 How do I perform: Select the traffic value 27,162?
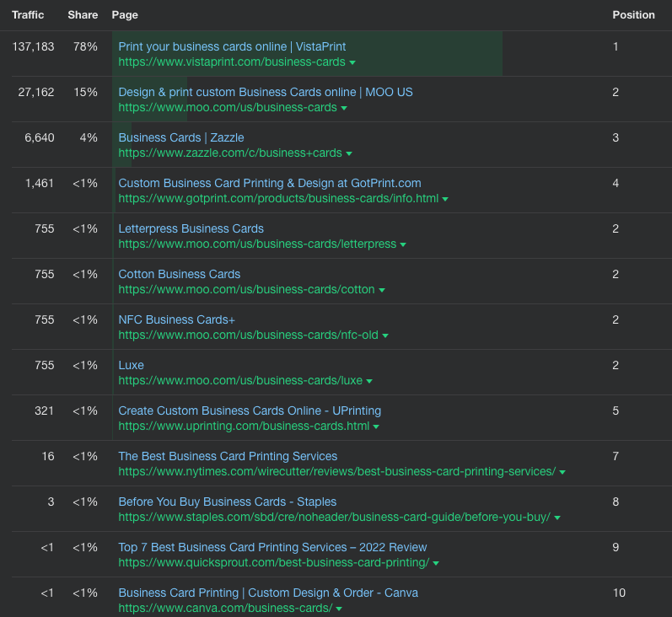point(36,92)
